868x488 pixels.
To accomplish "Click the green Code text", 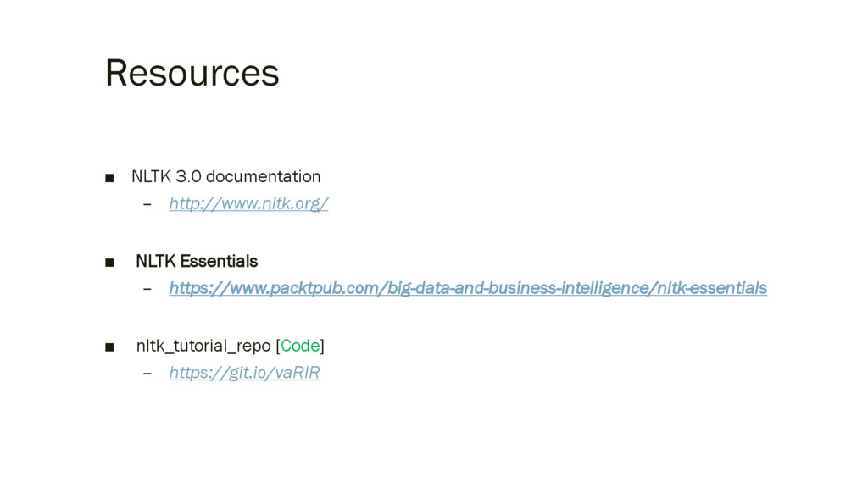I will point(300,346).
